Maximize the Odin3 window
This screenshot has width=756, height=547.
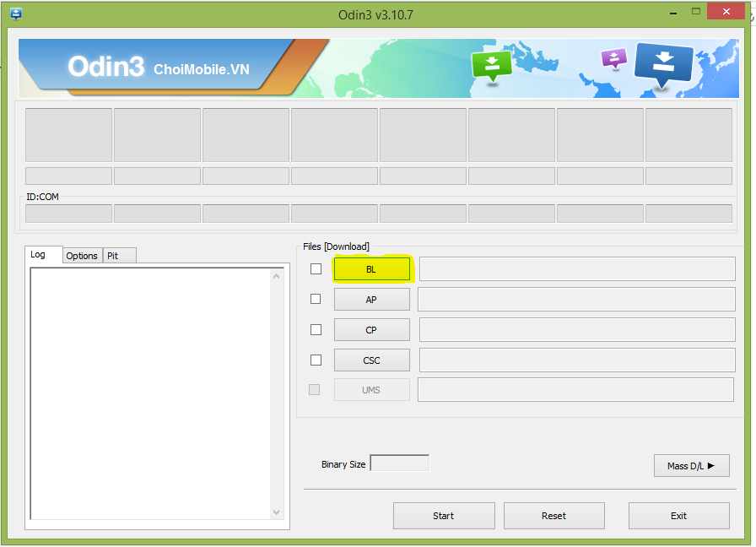(x=696, y=12)
